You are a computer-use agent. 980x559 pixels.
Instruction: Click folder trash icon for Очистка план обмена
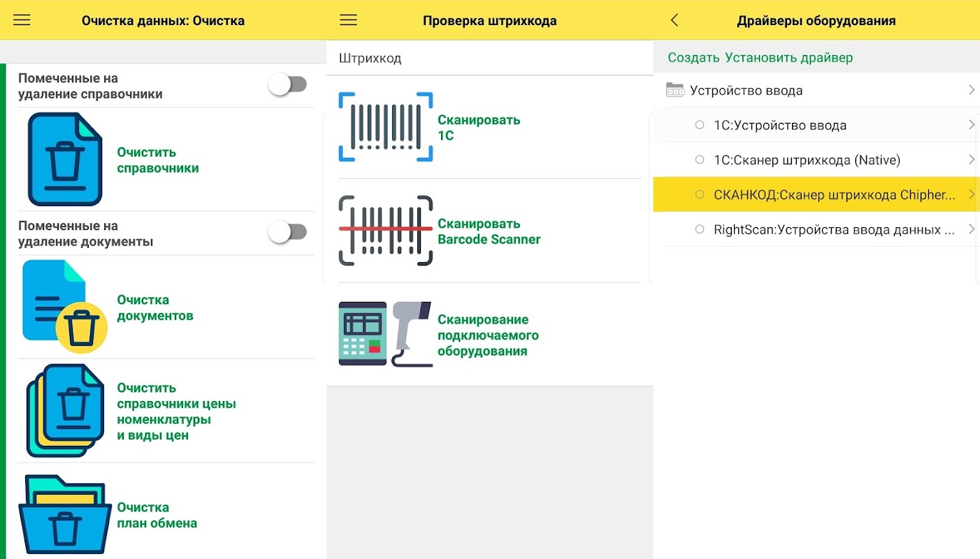point(65,514)
